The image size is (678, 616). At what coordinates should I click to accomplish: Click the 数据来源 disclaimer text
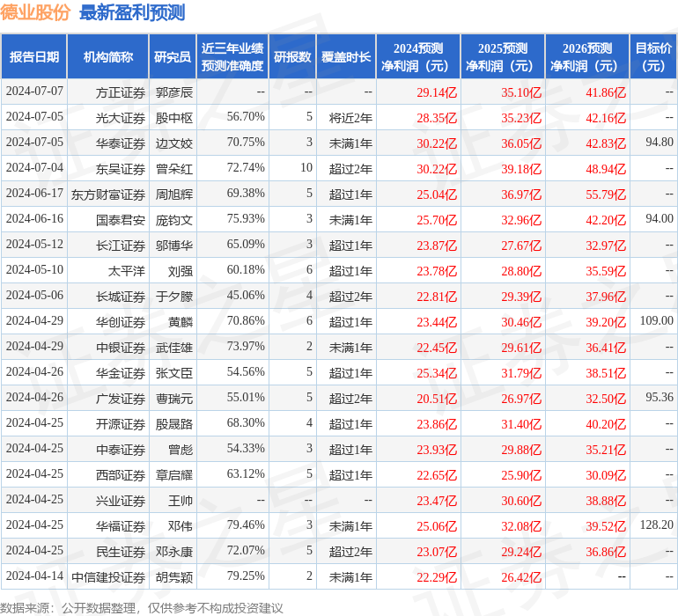point(142,608)
